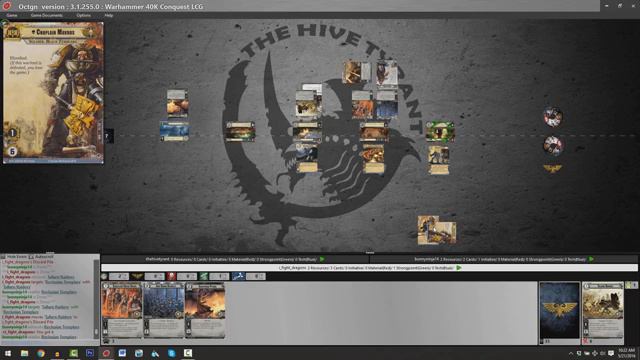Select leftmost blue planet card on table
The height and width of the screenshot is (360, 640).
[174, 131]
